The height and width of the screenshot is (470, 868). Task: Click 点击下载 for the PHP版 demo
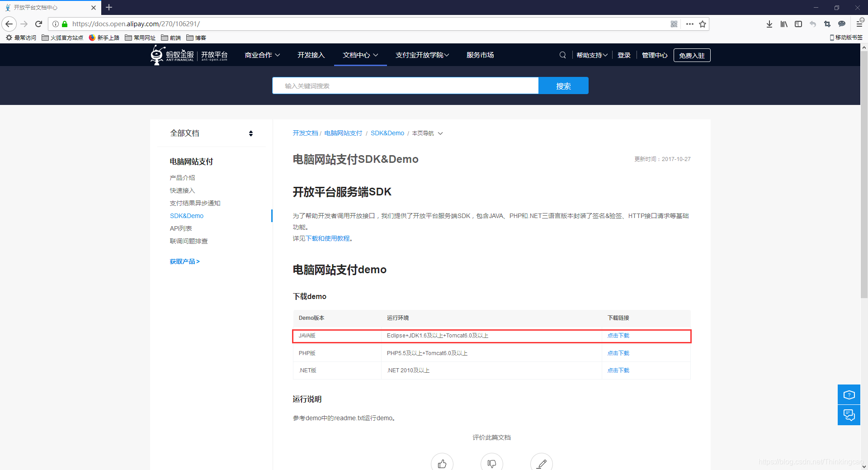pyautogui.click(x=618, y=353)
